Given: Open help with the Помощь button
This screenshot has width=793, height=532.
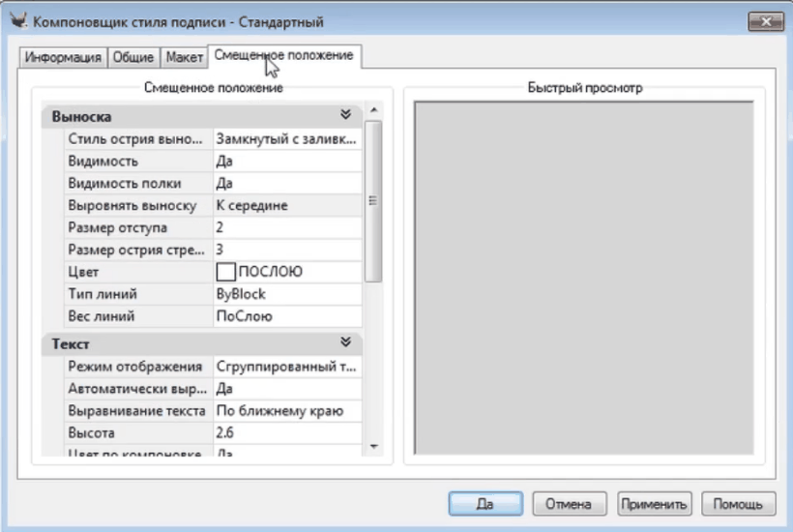Looking at the screenshot, I should pos(739,504).
